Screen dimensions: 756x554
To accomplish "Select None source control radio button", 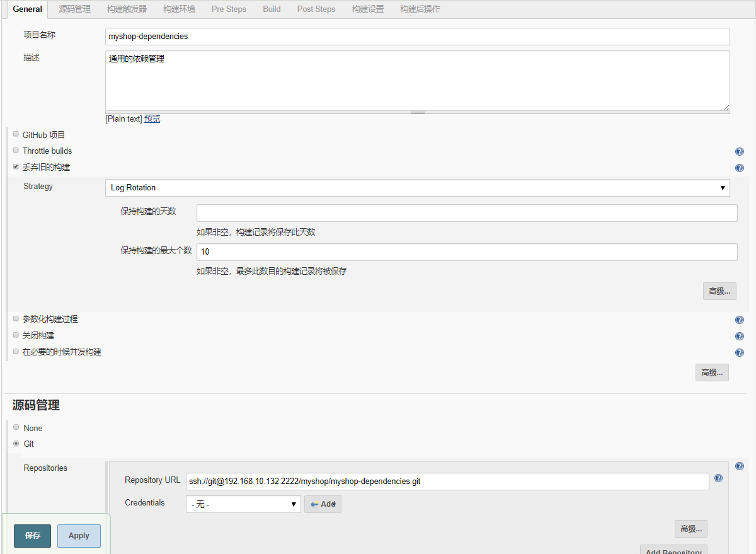I will (16, 427).
